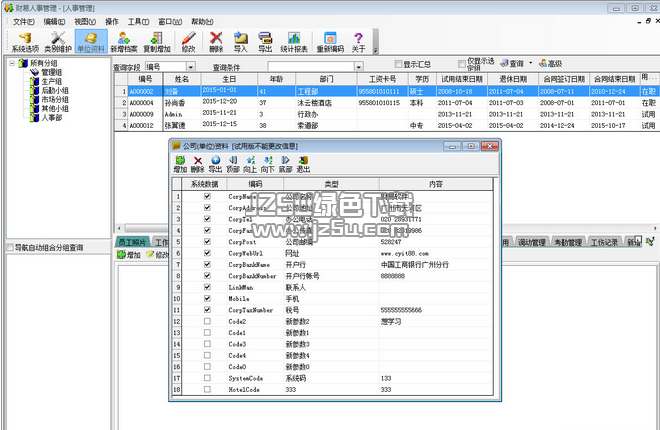Open the 查询字段 dropdown showing 编号

coord(191,66)
